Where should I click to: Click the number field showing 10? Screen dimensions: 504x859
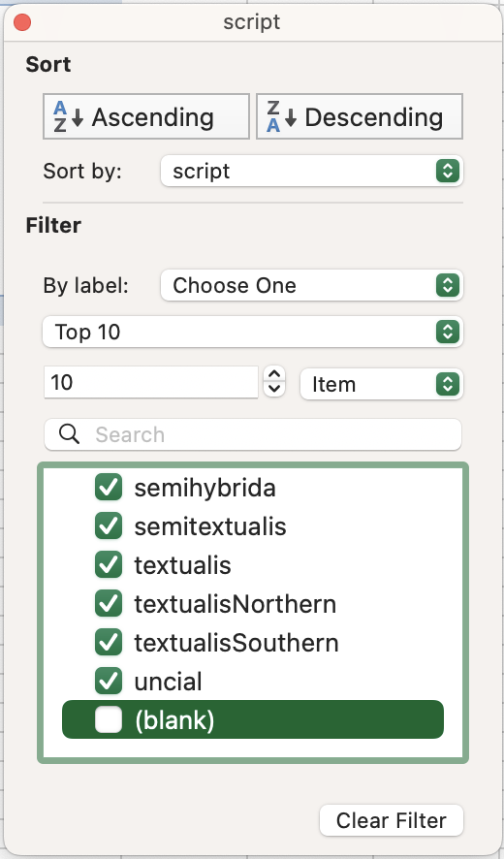(x=150, y=382)
